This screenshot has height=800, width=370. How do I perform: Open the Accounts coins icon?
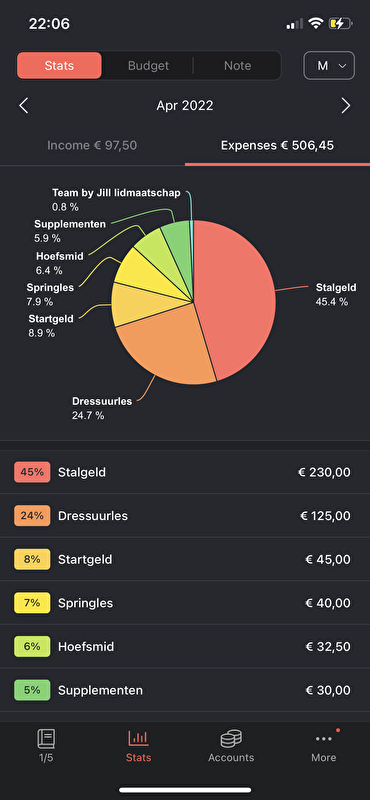coord(231,738)
